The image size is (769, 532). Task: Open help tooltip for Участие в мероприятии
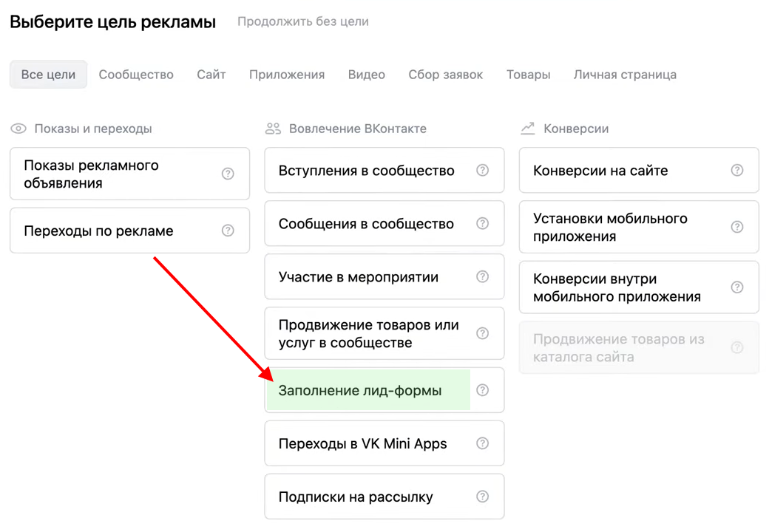coord(482,277)
